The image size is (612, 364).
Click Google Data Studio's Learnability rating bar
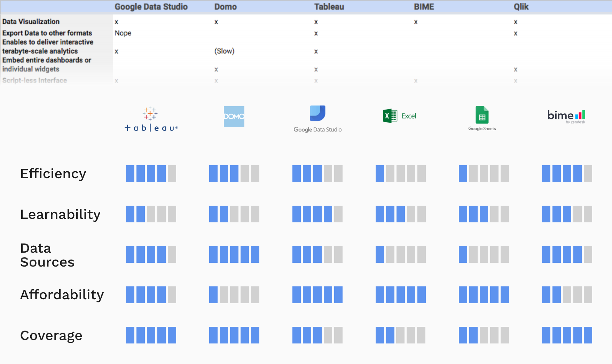pyautogui.click(x=317, y=214)
